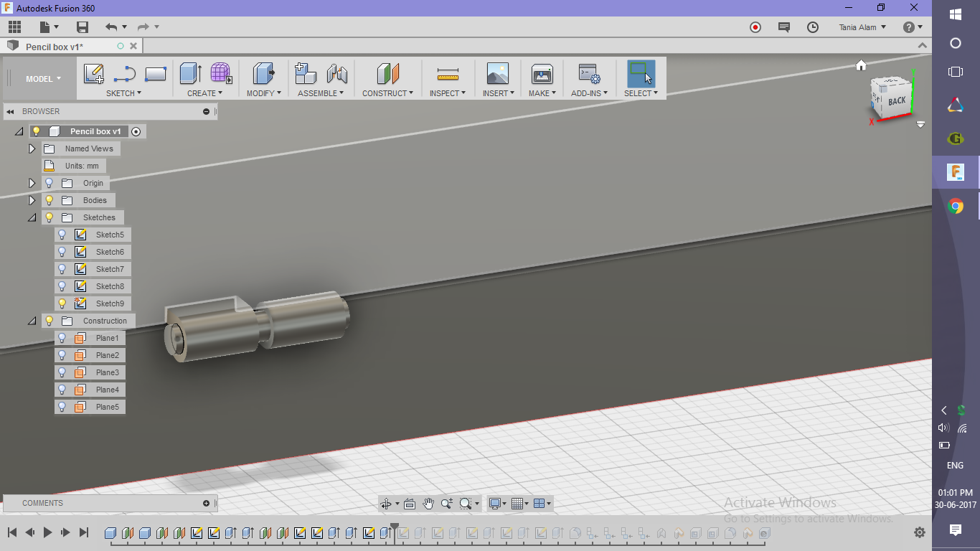Screen dimensions: 980x551
Task: Toggle visibility bulb of Origin folder
Action: coord(50,183)
